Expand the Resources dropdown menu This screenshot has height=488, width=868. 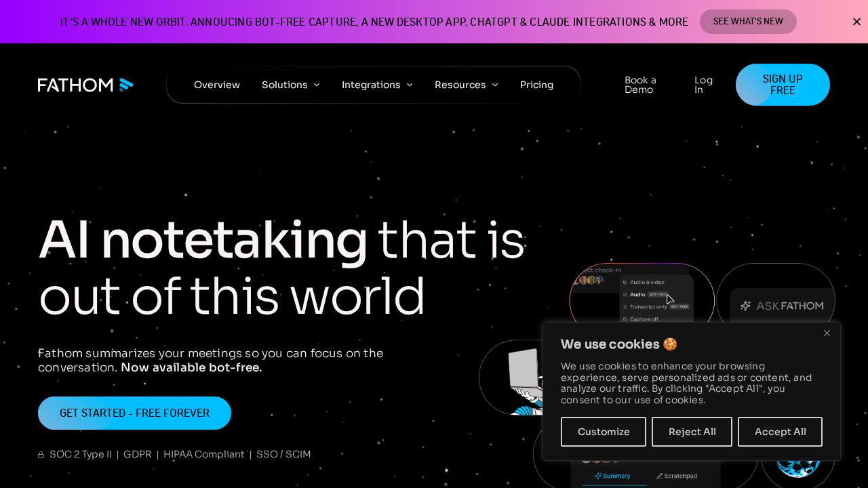coord(467,85)
